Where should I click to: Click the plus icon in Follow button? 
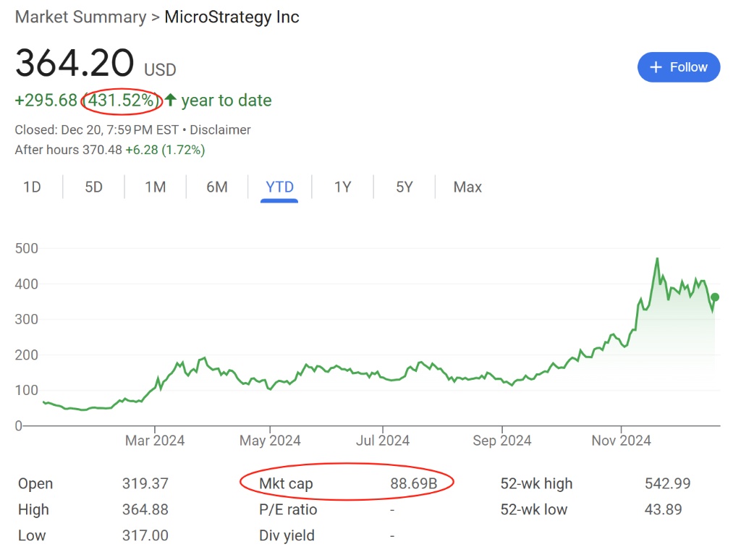click(x=656, y=67)
